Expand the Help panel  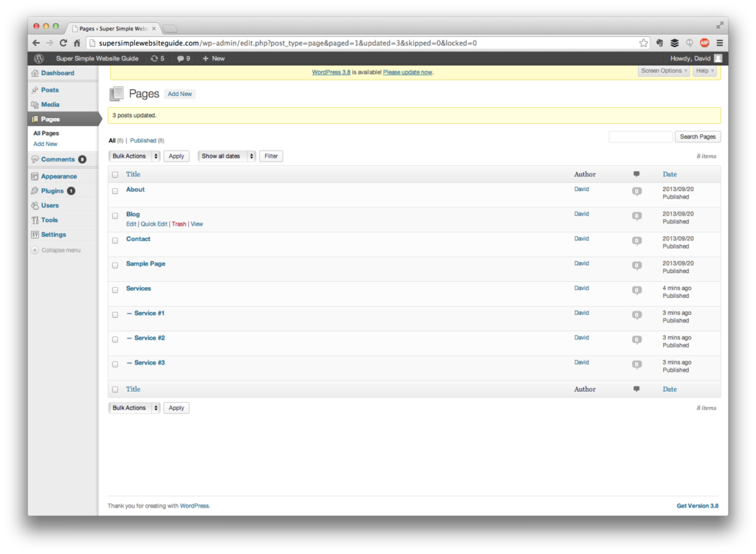point(704,71)
